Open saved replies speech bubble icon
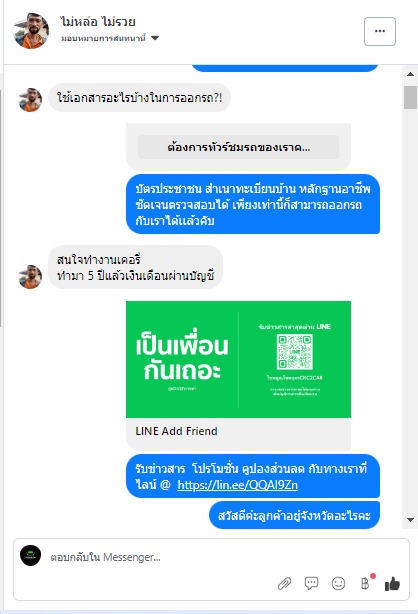 (x=311, y=583)
